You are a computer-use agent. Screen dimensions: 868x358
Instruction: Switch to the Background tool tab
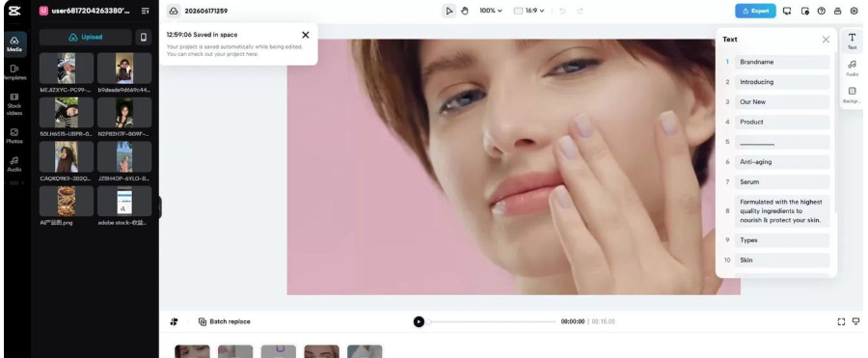point(852,95)
